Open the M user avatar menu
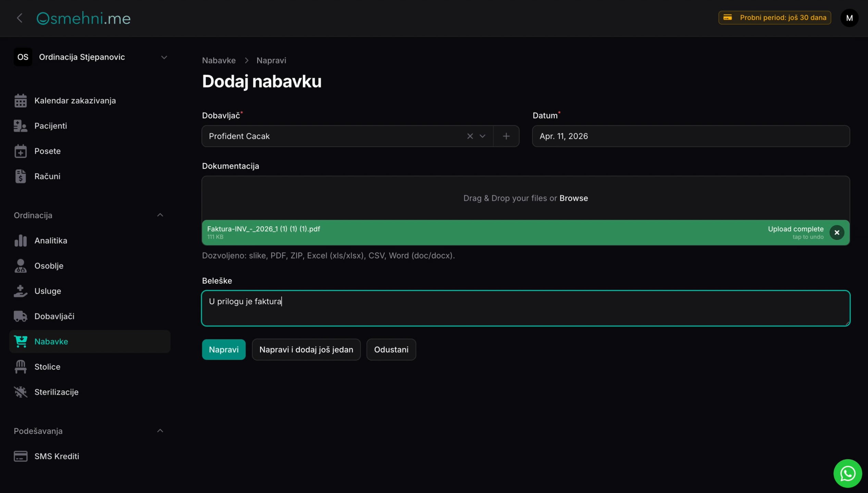The image size is (868, 493). [849, 18]
